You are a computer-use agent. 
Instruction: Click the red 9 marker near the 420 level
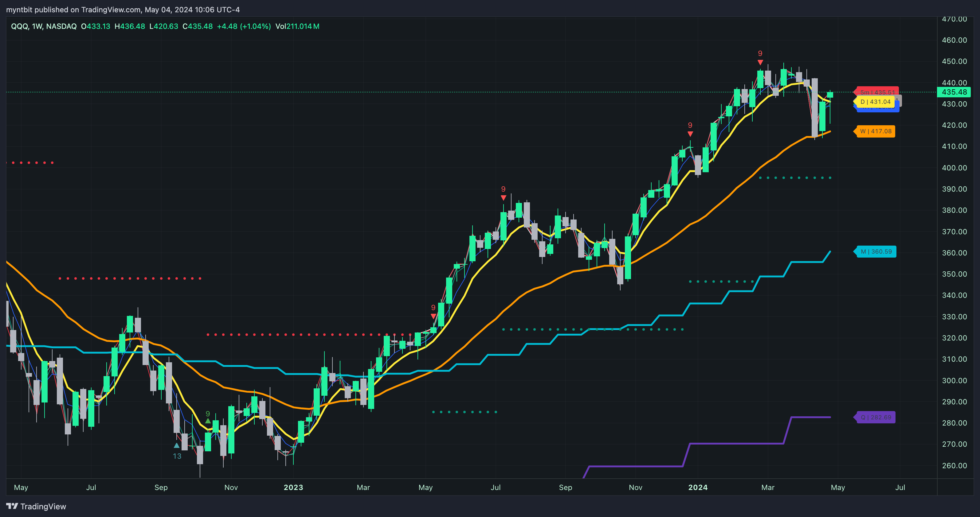690,129
